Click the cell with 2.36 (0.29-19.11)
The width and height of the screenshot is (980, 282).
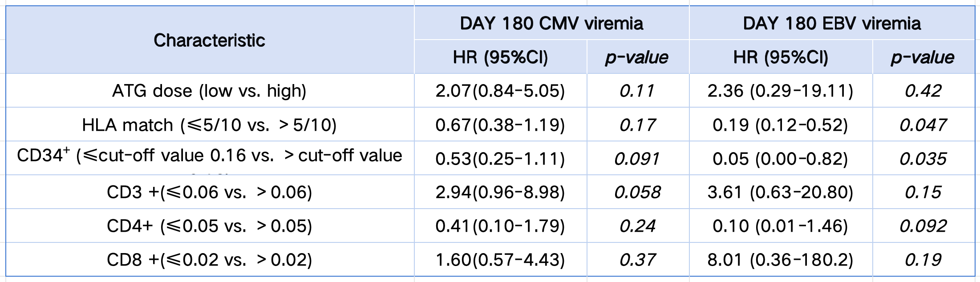coord(780,91)
